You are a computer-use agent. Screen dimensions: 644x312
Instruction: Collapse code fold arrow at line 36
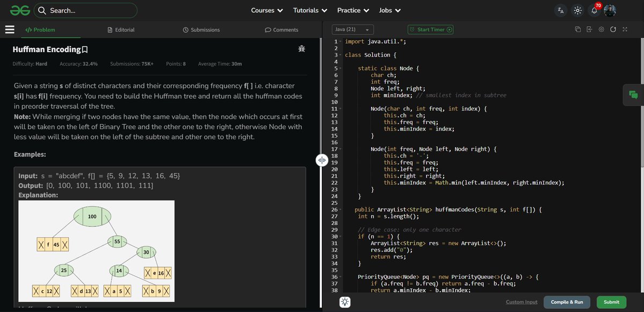[341, 277]
